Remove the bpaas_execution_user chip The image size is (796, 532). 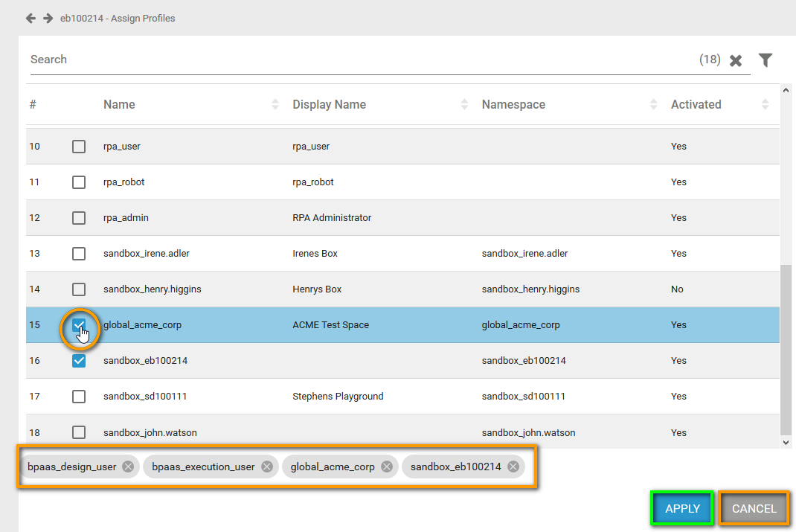(266, 467)
